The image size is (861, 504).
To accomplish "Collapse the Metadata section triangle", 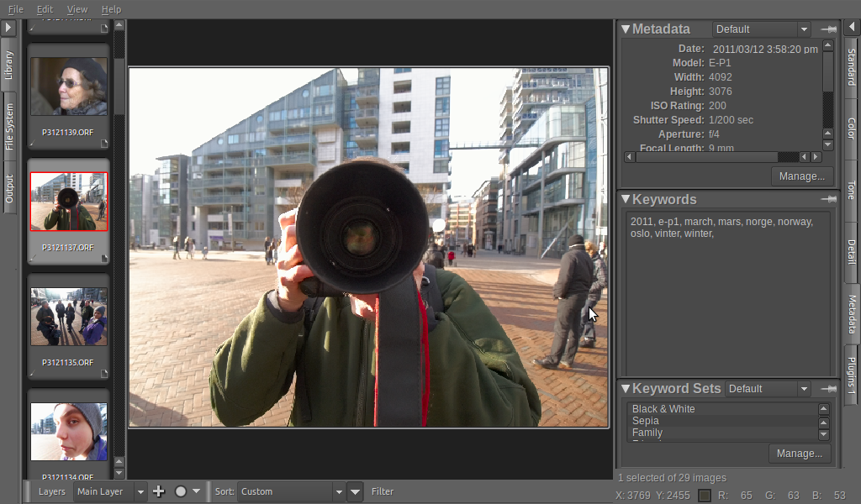I will pos(626,29).
